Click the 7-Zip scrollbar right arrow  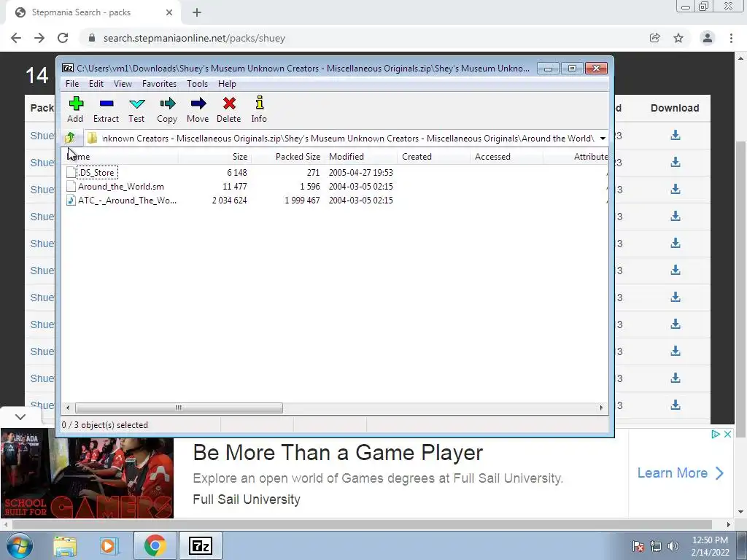[601, 408]
